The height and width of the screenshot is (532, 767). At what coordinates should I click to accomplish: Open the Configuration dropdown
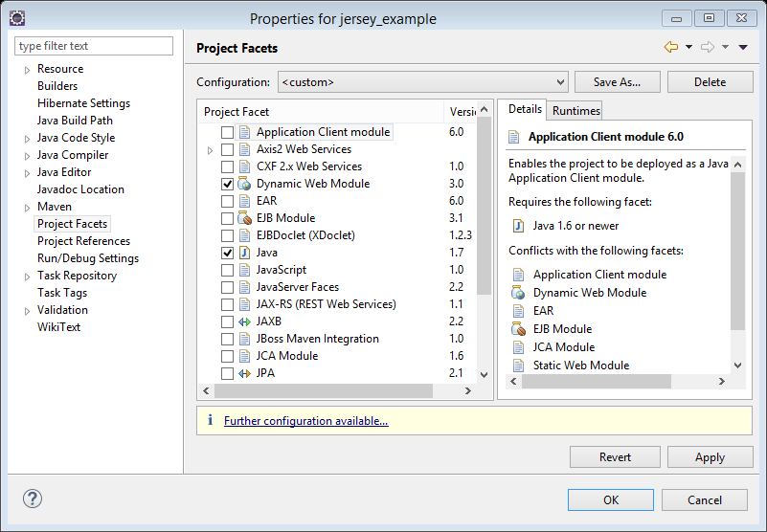(423, 82)
